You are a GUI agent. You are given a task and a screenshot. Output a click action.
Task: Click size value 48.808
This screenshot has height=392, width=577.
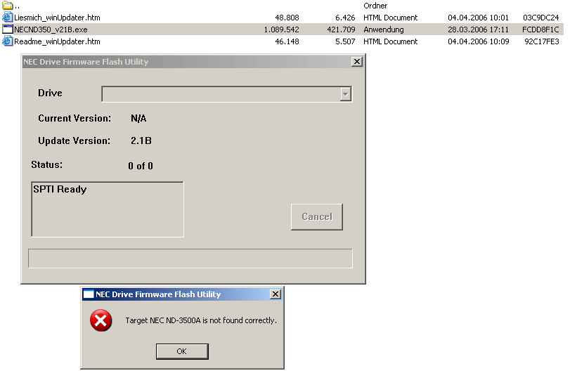287,18
